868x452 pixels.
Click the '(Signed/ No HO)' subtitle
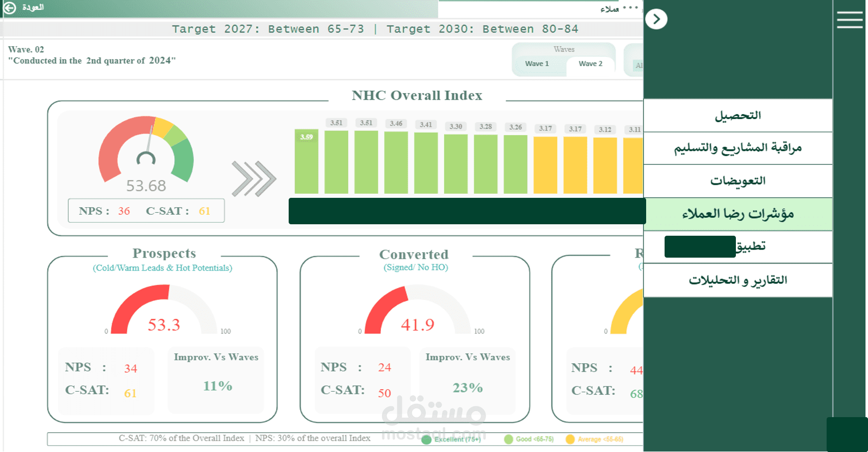(416, 268)
